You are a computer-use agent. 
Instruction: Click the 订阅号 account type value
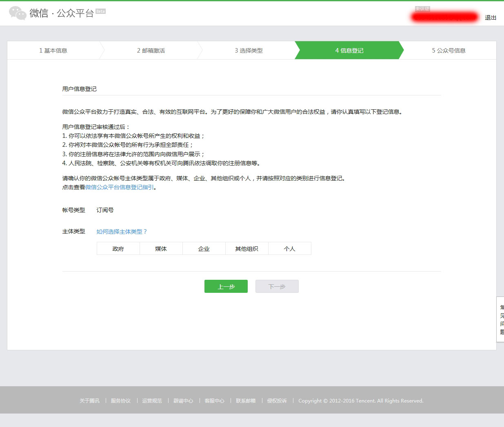tap(105, 210)
